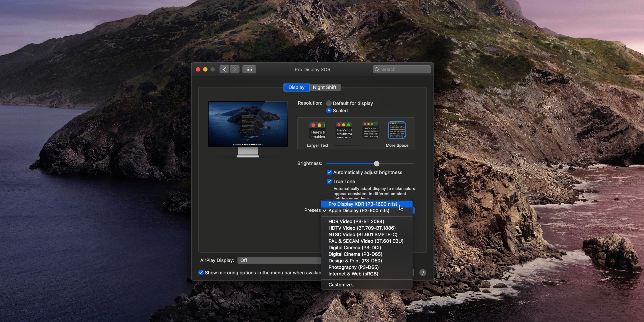The height and width of the screenshot is (322, 644).
Task: Select HDR Video (P3-ST 2084) preset
Action: click(x=356, y=221)
